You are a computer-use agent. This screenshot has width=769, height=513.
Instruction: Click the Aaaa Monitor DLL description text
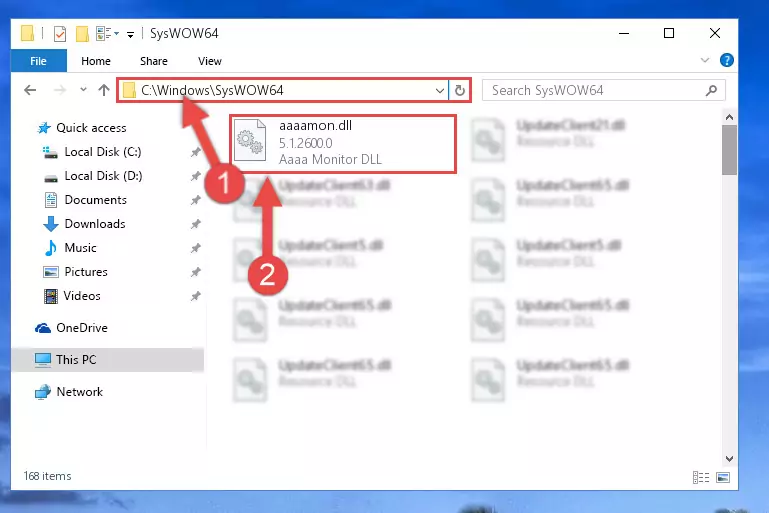pos(330,159)
